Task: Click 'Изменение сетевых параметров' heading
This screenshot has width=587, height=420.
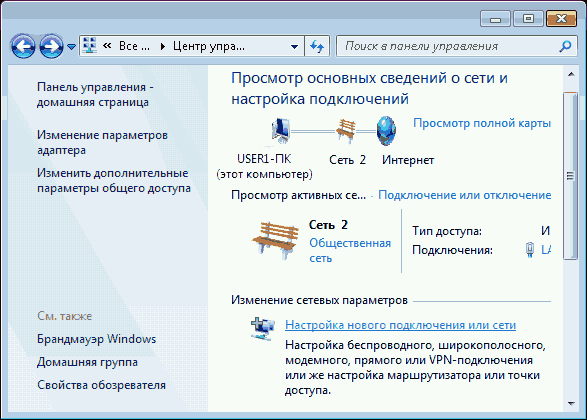Action: 319,300
